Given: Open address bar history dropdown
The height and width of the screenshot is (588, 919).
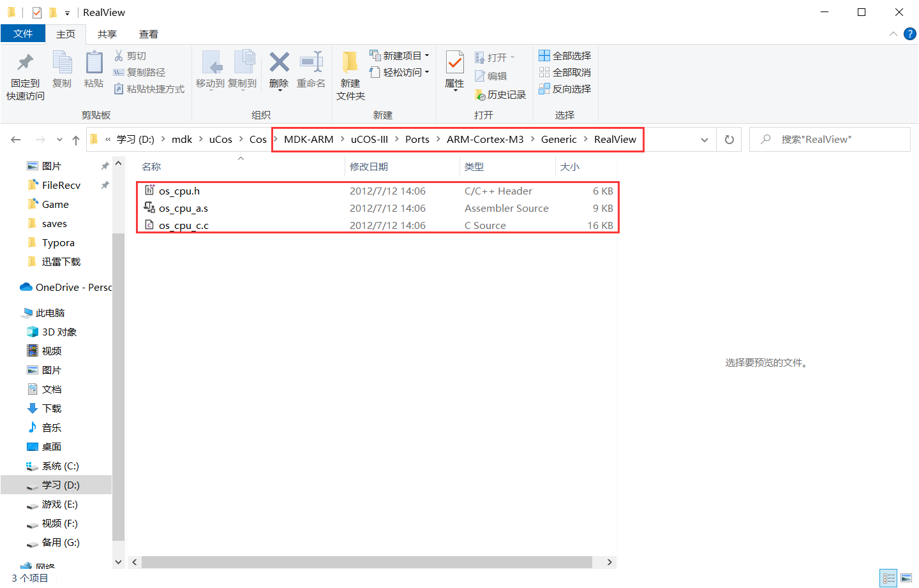Looking at the screenshot, I should click(705, 140).
